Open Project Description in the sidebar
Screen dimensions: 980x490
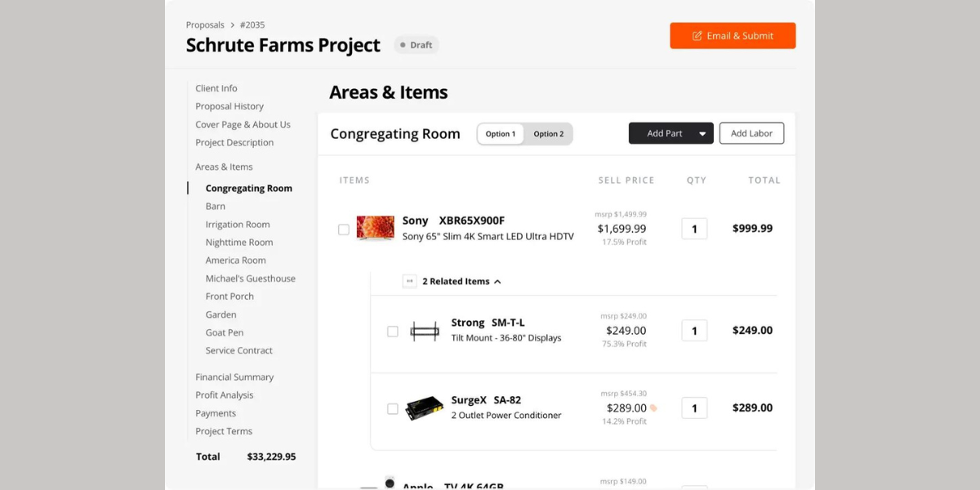click(x=234, y=142)
